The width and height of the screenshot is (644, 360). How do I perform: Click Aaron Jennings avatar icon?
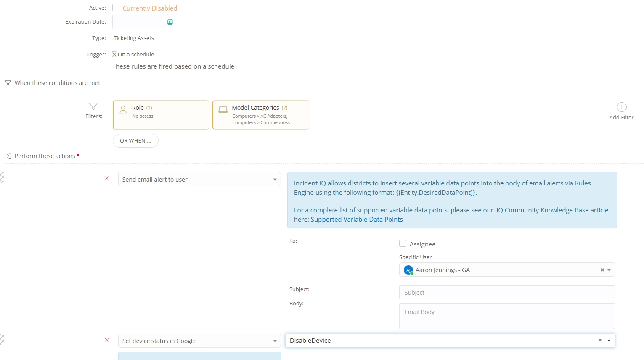pyautogui.click(x=408, y=270)
